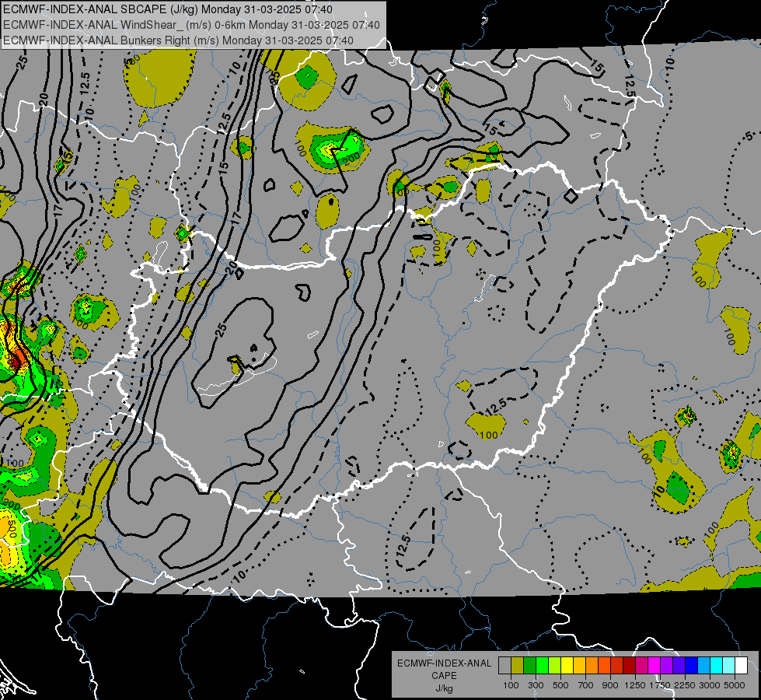Select the pure blue legend swatch
This screenshot has width=761, height=700.
[692, 666]
